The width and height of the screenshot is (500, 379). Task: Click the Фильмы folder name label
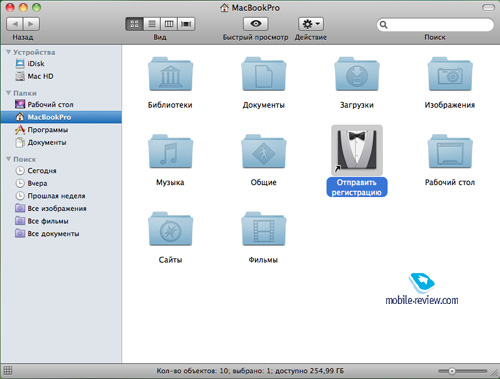tap(263, 260)
